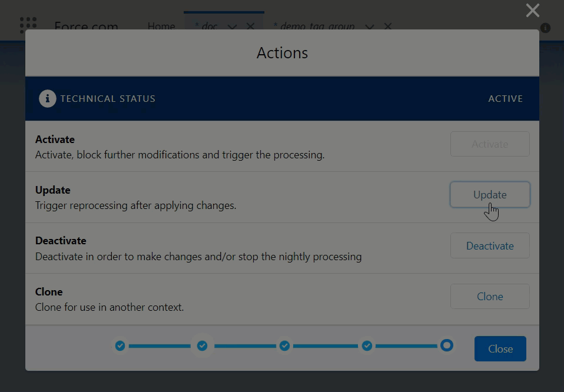This screenshot has height=392, width=564.
Task: Select the final current progress step
Action: click(447, 345)
